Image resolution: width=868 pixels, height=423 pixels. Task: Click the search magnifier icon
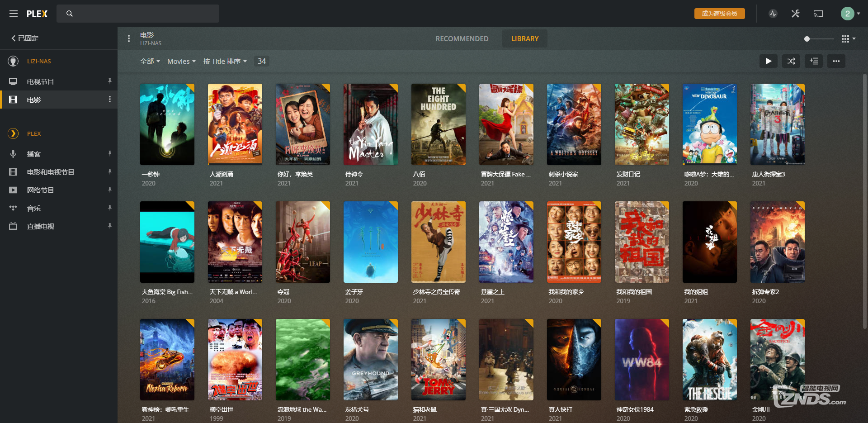coord(70,14)
